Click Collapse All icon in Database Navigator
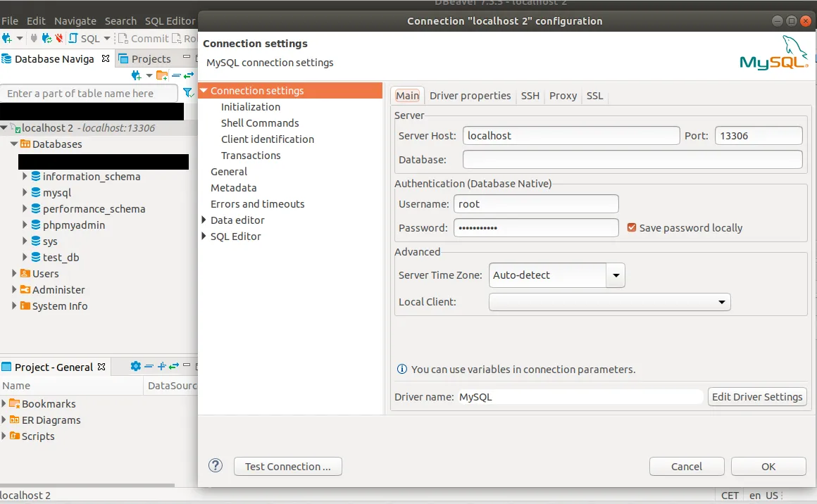Viewport: 817px width, 504px height. pyautogui.click(x=176, y=76)
